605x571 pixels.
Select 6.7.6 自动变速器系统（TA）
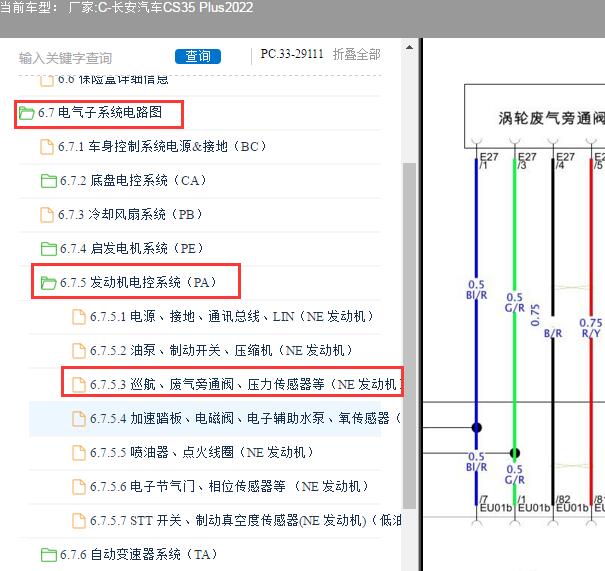coord(139,554)
